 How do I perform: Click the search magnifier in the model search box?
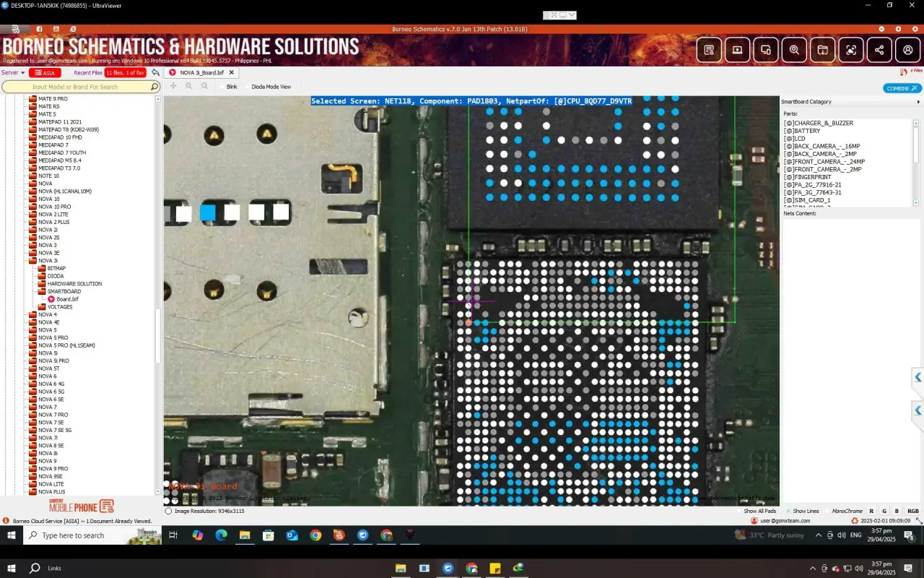(x=154, y=87)
